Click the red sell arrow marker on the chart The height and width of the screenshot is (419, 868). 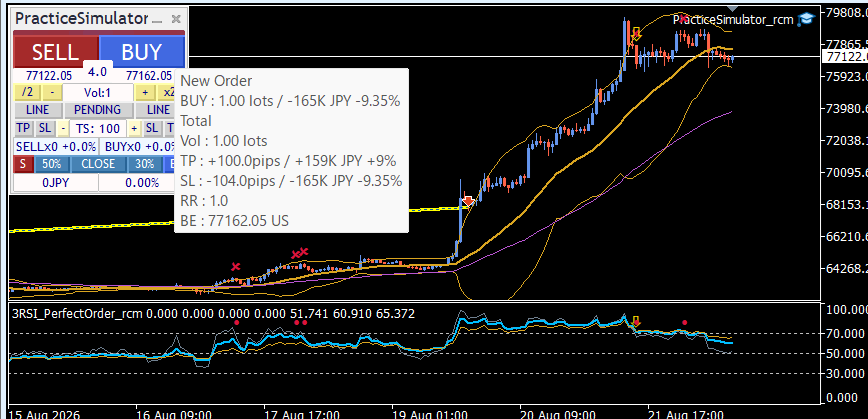click(x=468, y=200)
